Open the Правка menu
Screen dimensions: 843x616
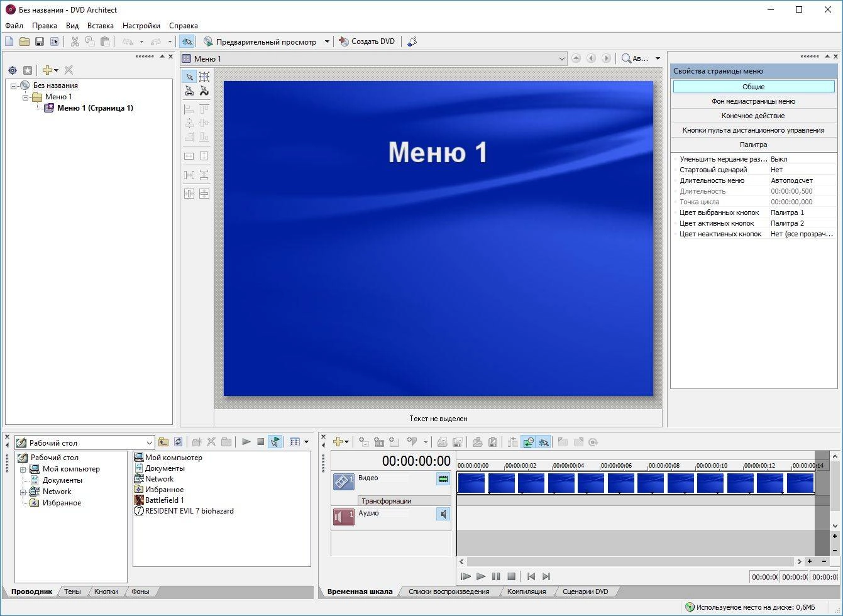(x=45, y=26)
